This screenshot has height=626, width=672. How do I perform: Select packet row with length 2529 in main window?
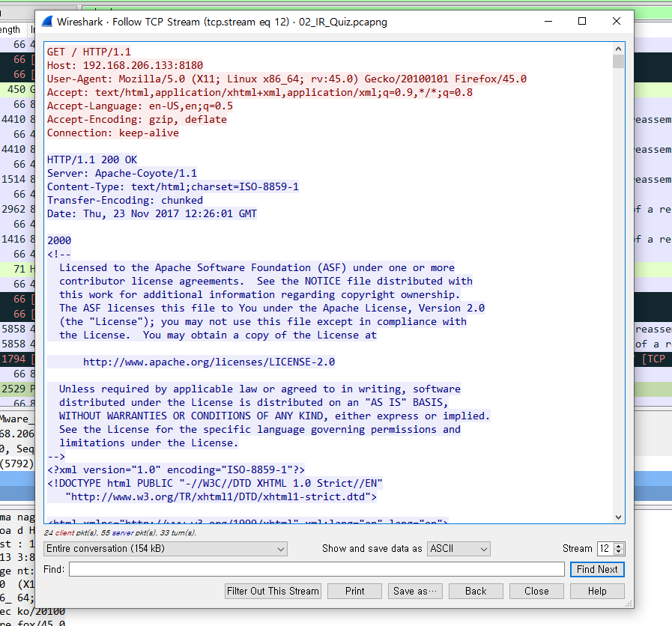point(17,389)
